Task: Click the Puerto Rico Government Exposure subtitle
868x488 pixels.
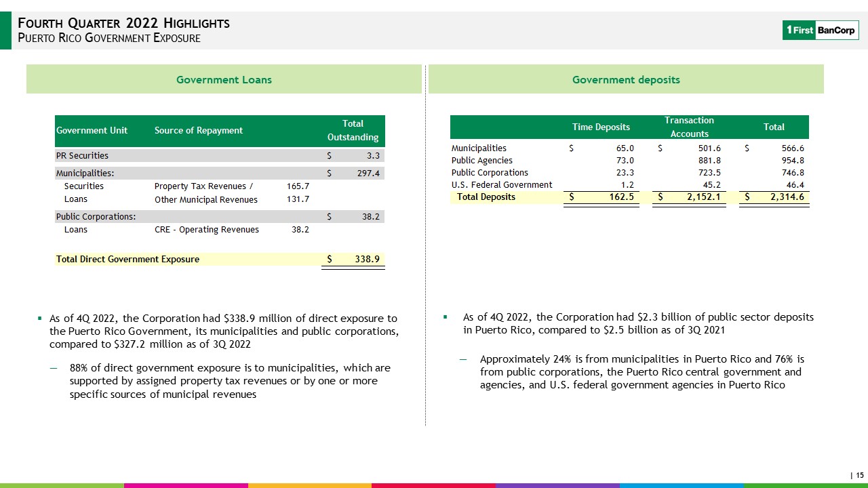Action: pyautogui.click(x=108, y=38)
